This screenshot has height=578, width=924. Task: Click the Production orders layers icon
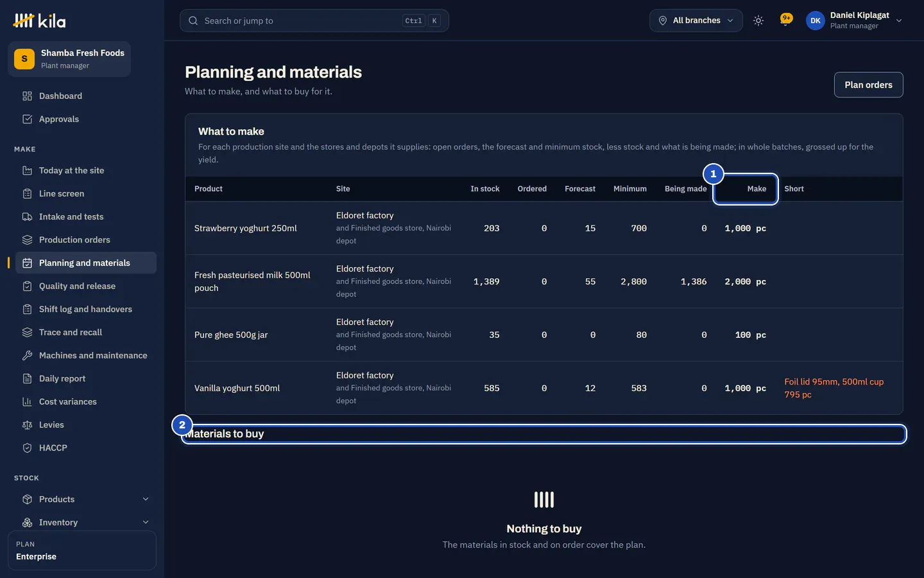pos(27,240)
